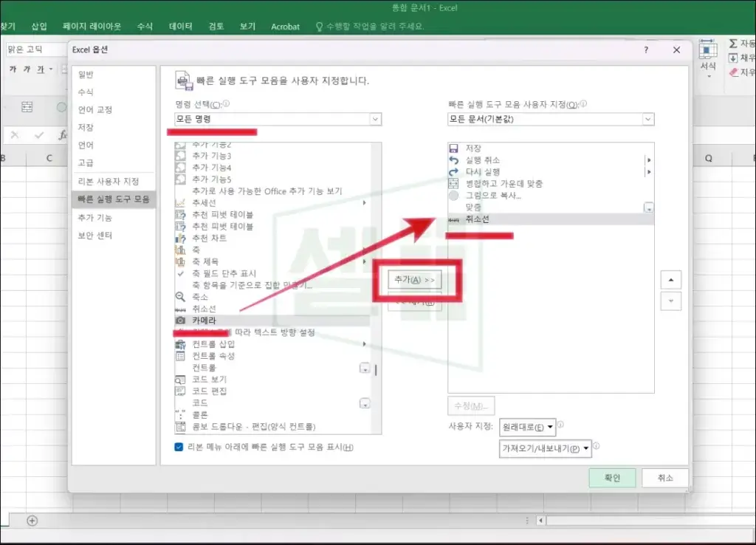Click the 수행할 작업을 알려 주세요 search box
The width and height of the screenshot is (756, 545).
(x=371, y=26)
